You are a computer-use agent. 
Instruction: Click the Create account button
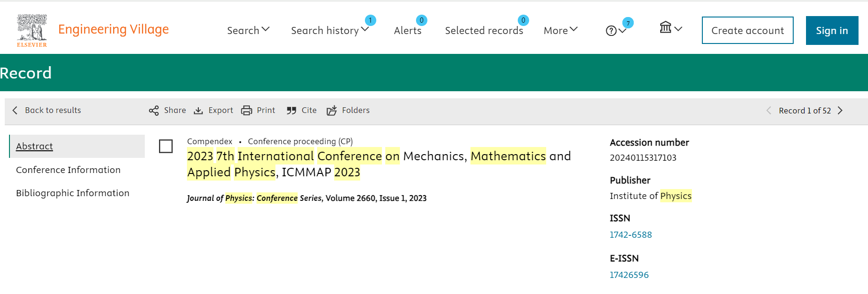tap(747, 30)
